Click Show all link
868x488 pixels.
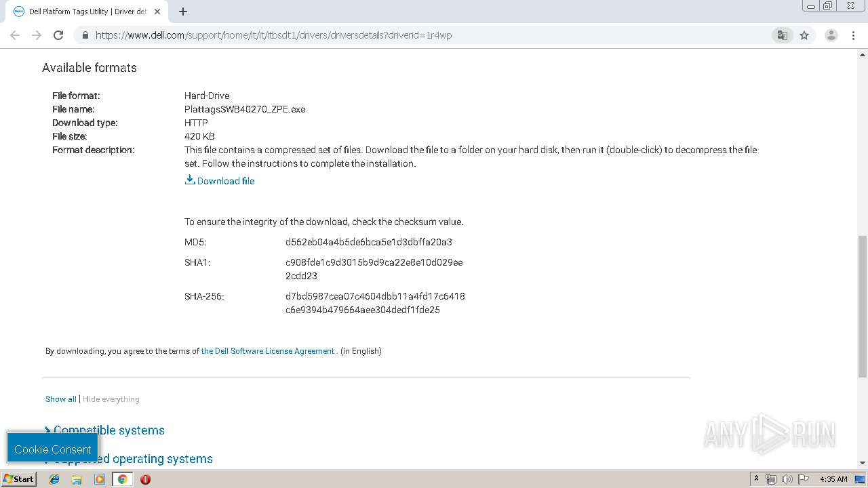click(x=60, y=399)
